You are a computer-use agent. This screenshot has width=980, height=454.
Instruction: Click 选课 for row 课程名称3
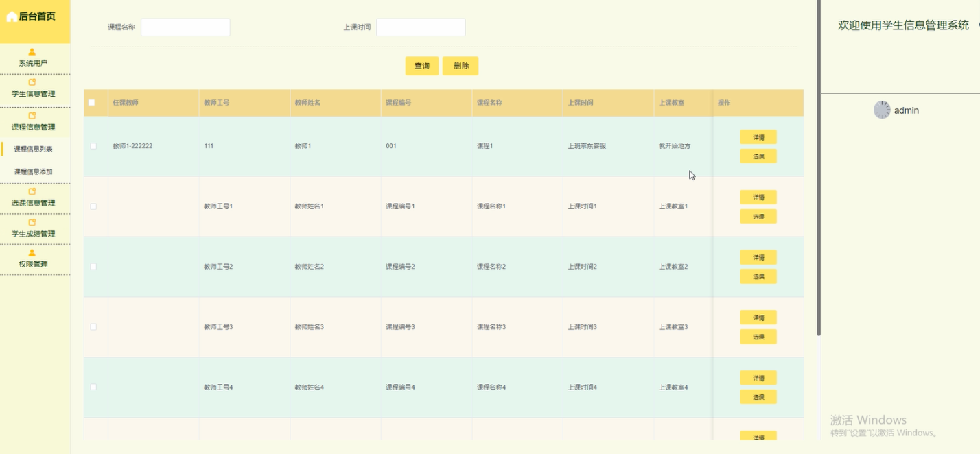758,337
